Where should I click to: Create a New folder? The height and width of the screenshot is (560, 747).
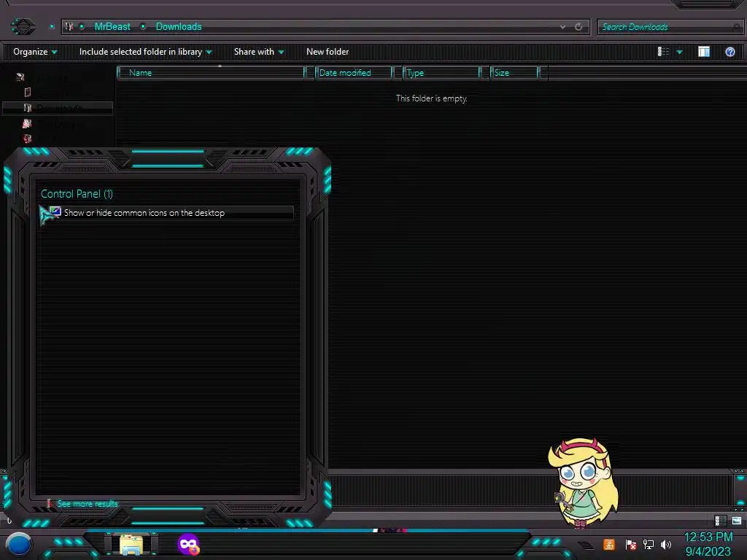pyautogui.click(x=328, y=52)
